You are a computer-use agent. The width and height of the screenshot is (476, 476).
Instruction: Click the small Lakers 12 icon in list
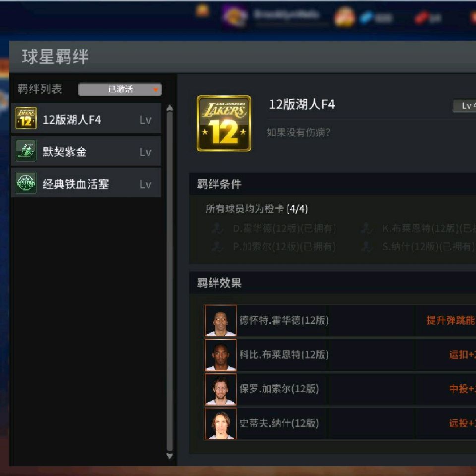tap(26, 118)
